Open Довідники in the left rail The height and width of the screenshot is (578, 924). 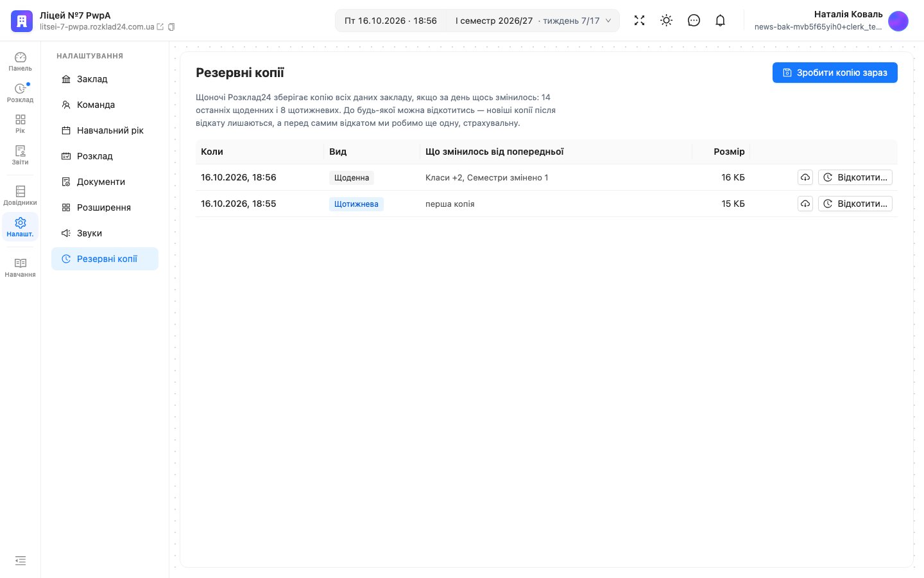pos(21,196)
